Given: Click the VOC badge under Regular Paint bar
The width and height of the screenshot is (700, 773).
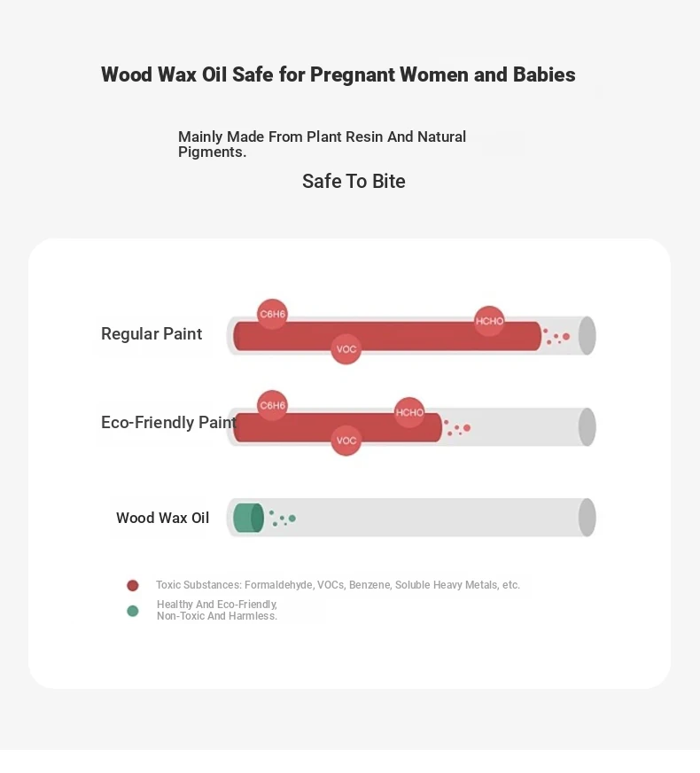Looking at the screenshot, I should pyautogui.click(x=346, y=349).
